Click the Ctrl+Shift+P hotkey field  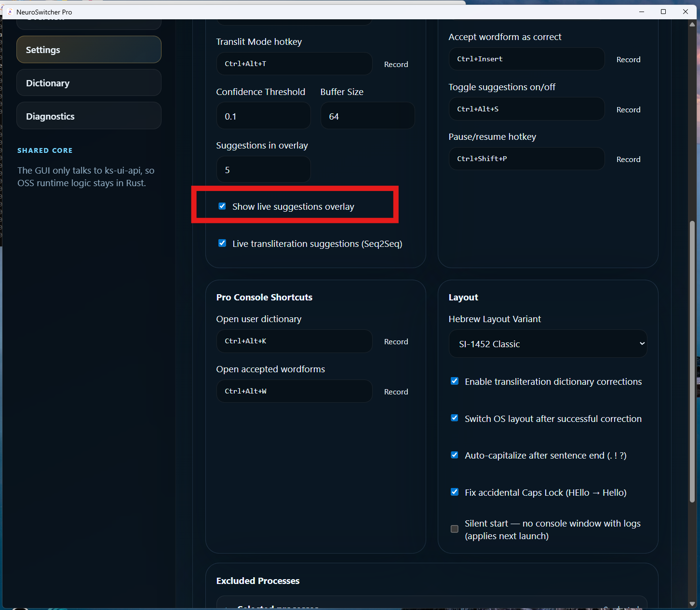click(x=526, y=159)
